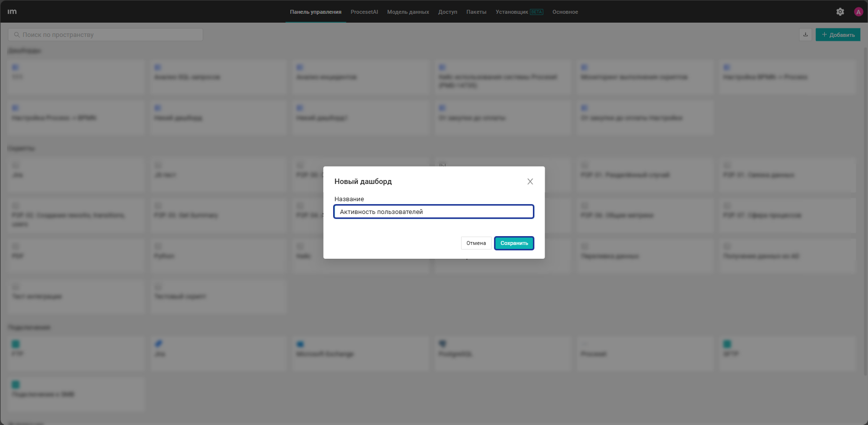Viewport: 868px width, 425px height.
Task: Click the download icon near Добавить
Action: click(806, 34)
